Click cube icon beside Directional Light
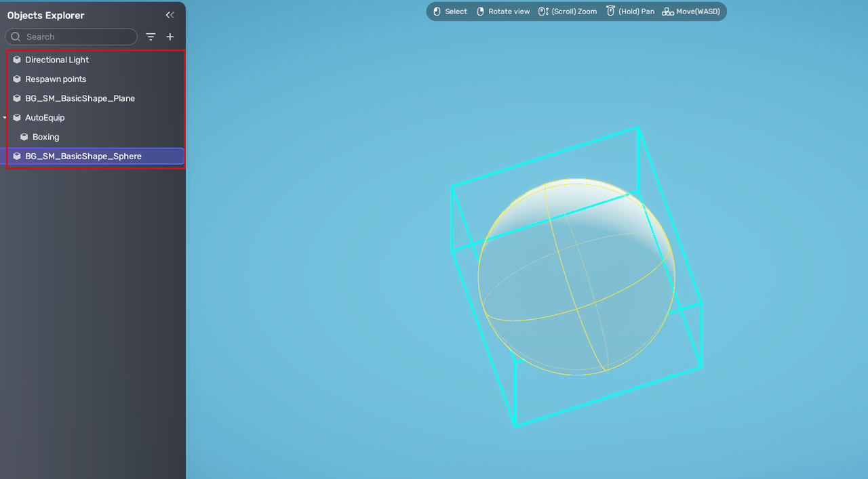Image resolution: width=868 pixels, height=479 pixels. [17, 60]
